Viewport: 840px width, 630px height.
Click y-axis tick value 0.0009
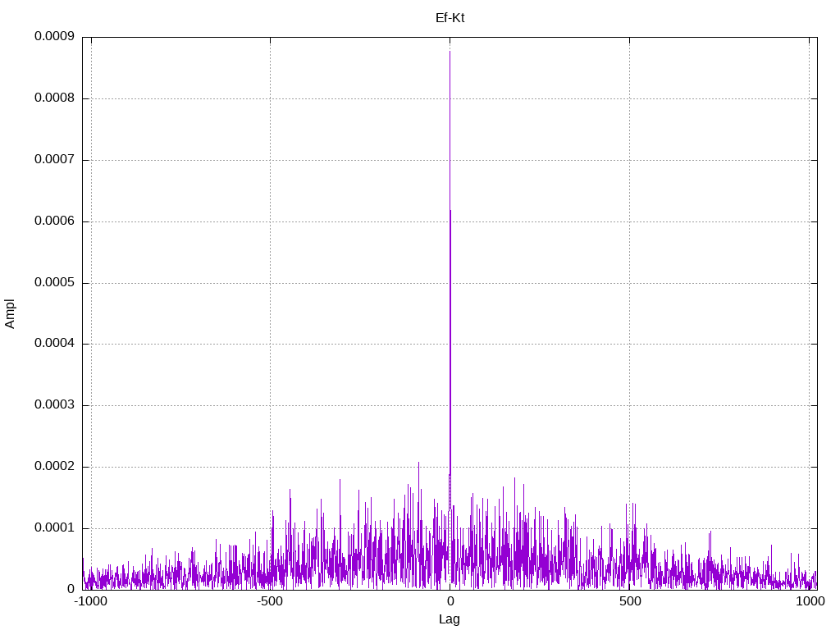pyautogui.click(x=54, y=36)
